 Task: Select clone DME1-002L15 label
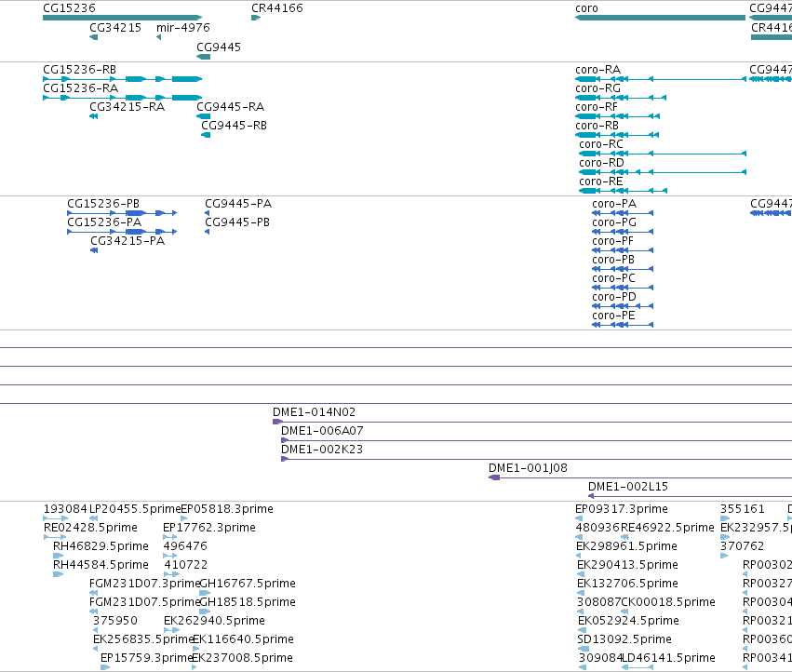coord(628,487)
